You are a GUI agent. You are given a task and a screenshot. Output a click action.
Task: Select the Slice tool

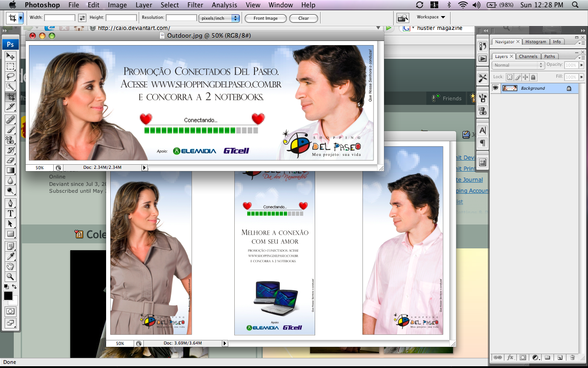[x=10, y=107]
